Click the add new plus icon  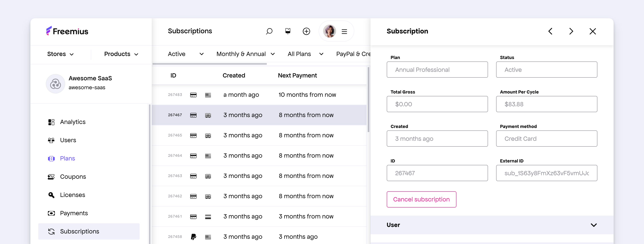point(306,31)
